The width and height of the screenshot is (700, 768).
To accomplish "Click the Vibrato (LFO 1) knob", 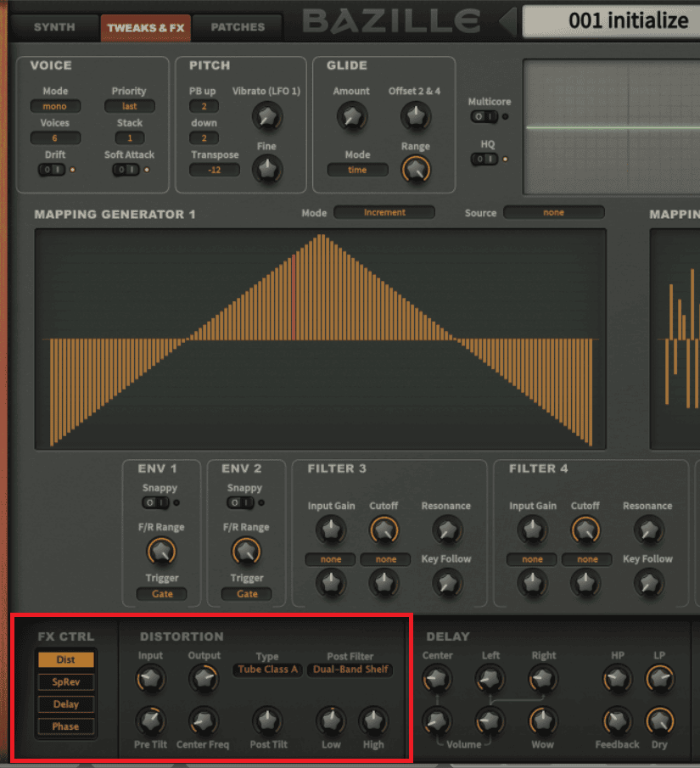I will [x=268, y=116].
